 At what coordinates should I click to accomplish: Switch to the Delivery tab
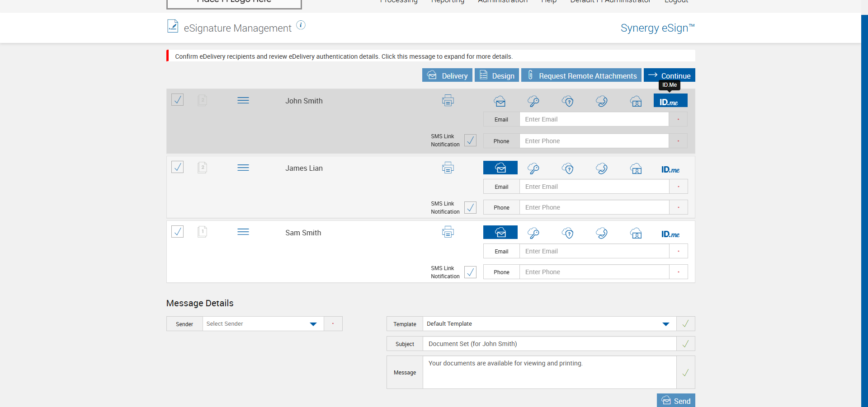click(x=447, y=75)
